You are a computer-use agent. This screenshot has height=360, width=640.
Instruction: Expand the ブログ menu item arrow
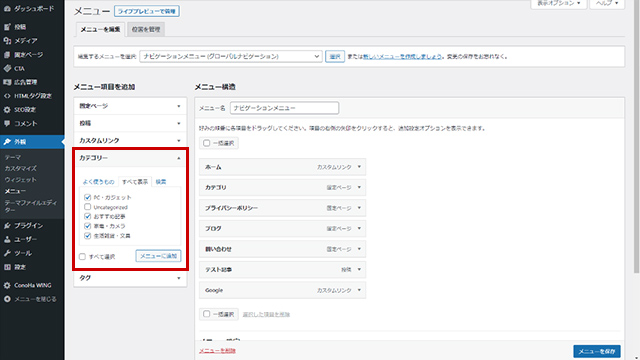(359, 228)
